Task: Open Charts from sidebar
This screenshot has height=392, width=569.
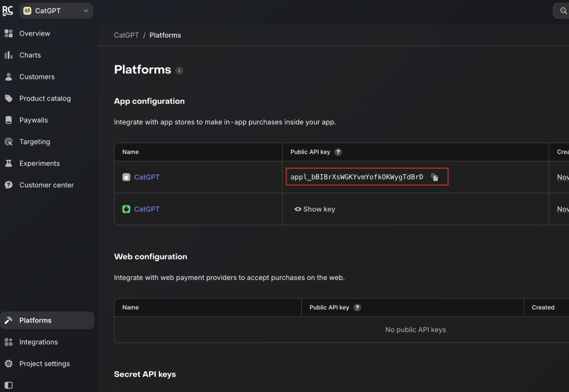Action: click(30, 55)
